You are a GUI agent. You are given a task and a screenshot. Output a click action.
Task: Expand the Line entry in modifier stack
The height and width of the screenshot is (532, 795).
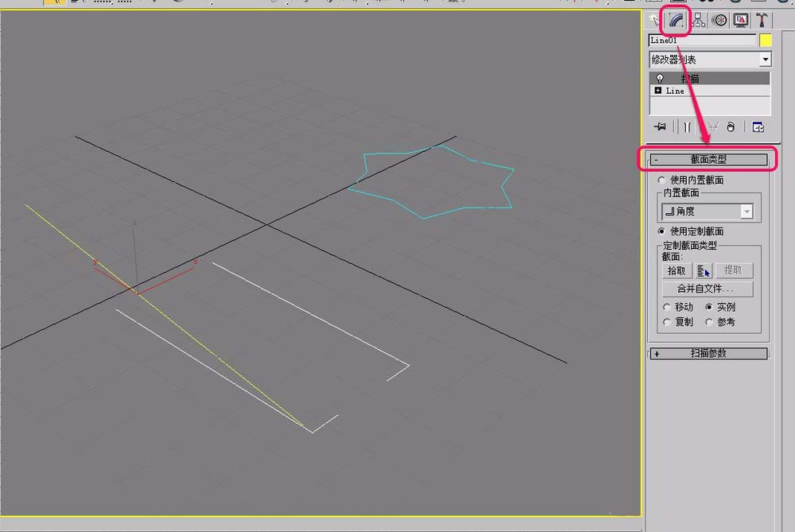(658, 91)
